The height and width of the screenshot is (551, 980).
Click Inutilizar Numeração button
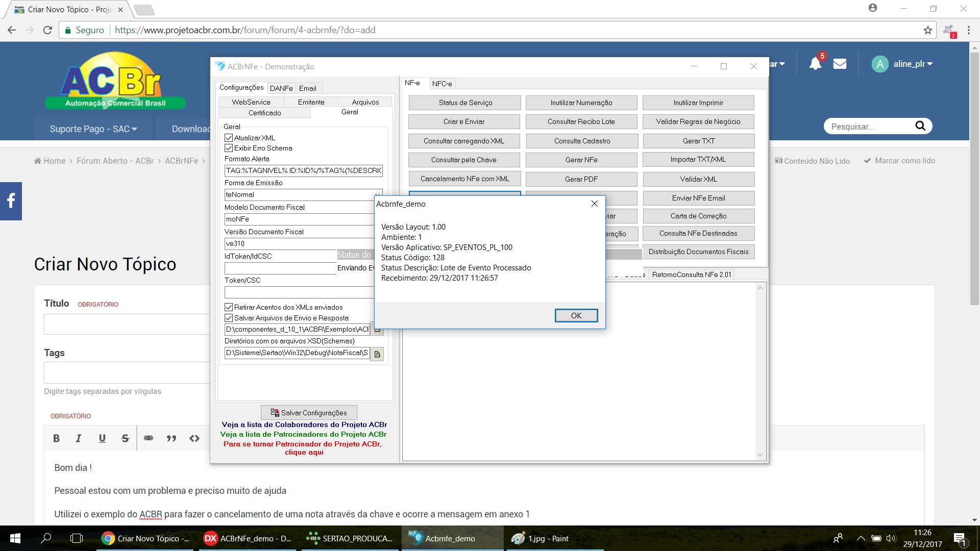(581, 103)
